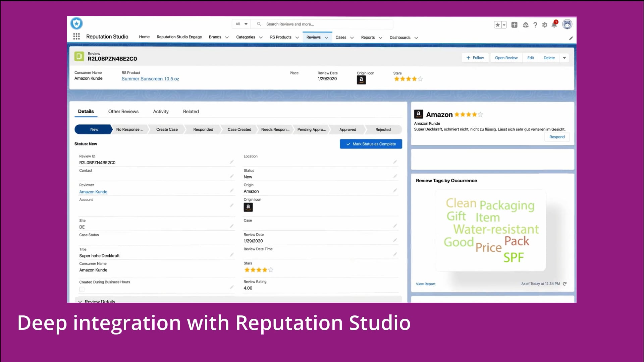Image resolution: width=644 pixels, height=362 pixels.
Task: Open the Notifications bell
Action: click(x=554, y=25)
